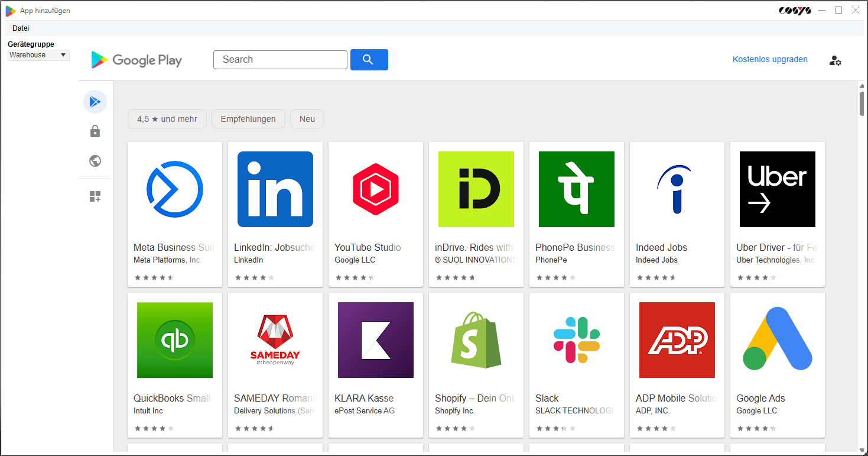Click the 'Uber Technologies, Inc' developer text
This screenshot has height=456, width=868.
tap(776, 260)
